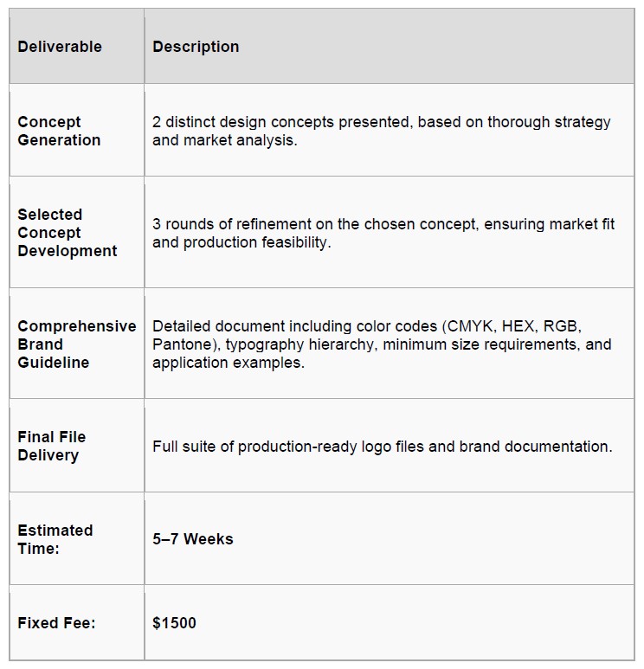Viewport: 644px width, 669px height.
Task: Select the Fixed Fee label cell
Action: 55,622
